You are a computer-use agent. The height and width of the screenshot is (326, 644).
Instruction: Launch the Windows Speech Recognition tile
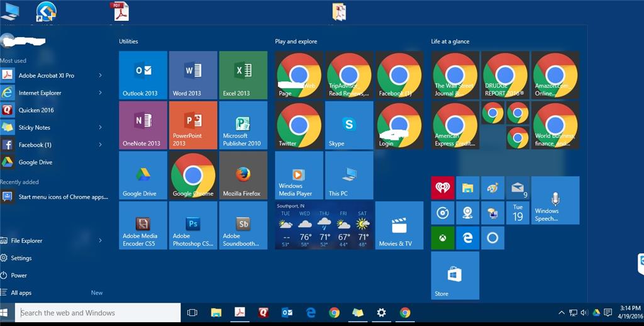(x=555, y=200)
